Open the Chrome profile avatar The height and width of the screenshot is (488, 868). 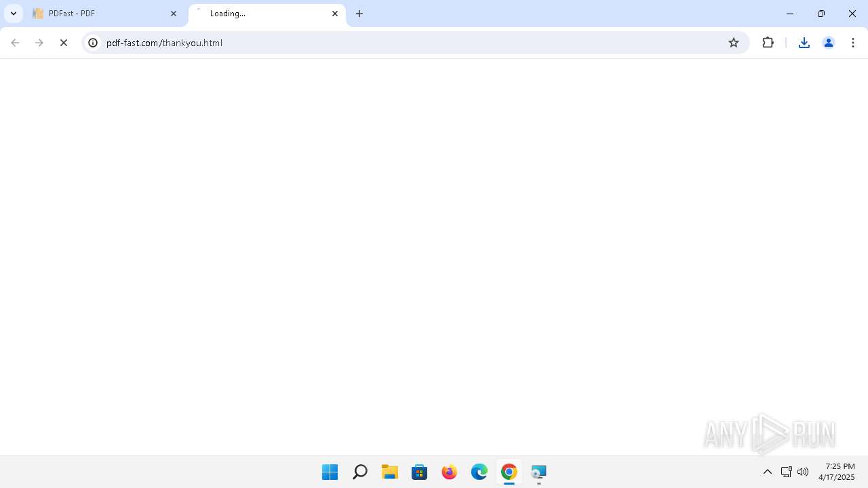coord(829,43)
